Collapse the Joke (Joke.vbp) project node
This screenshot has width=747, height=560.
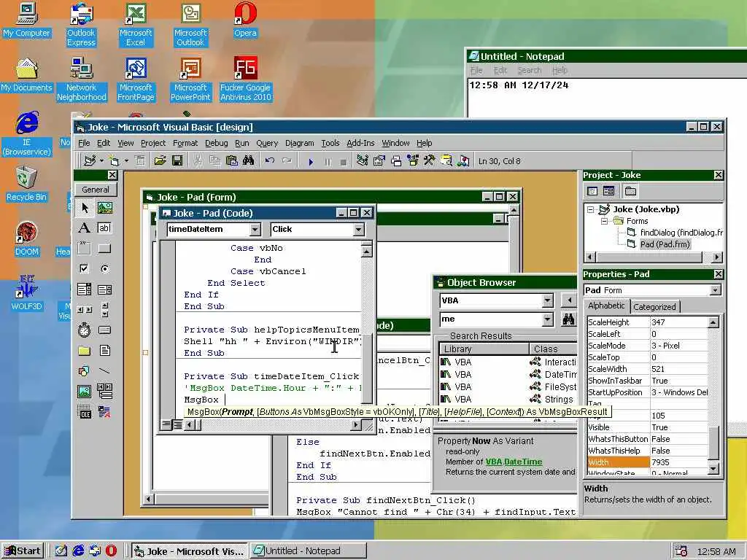(591, 209)
